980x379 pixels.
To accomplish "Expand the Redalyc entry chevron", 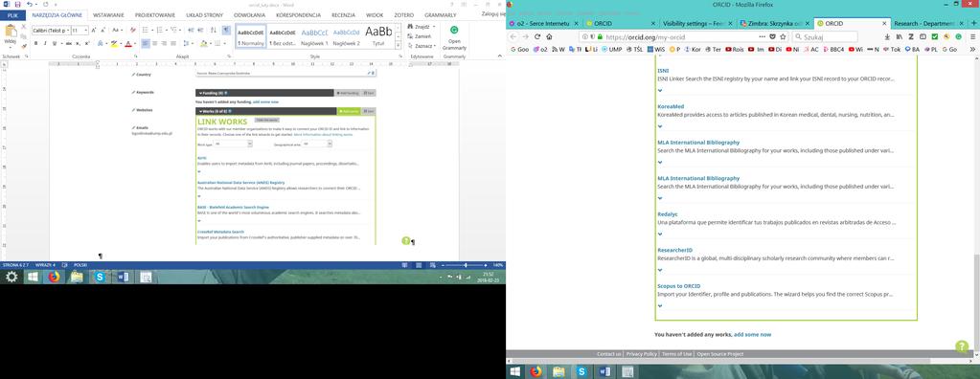I will click(660, 234).
